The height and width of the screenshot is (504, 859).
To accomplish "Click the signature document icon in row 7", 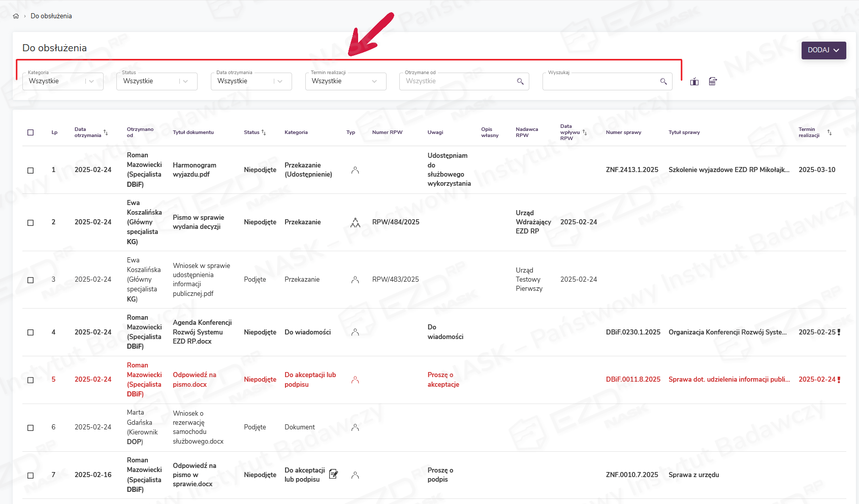I will tap(333, 474).
